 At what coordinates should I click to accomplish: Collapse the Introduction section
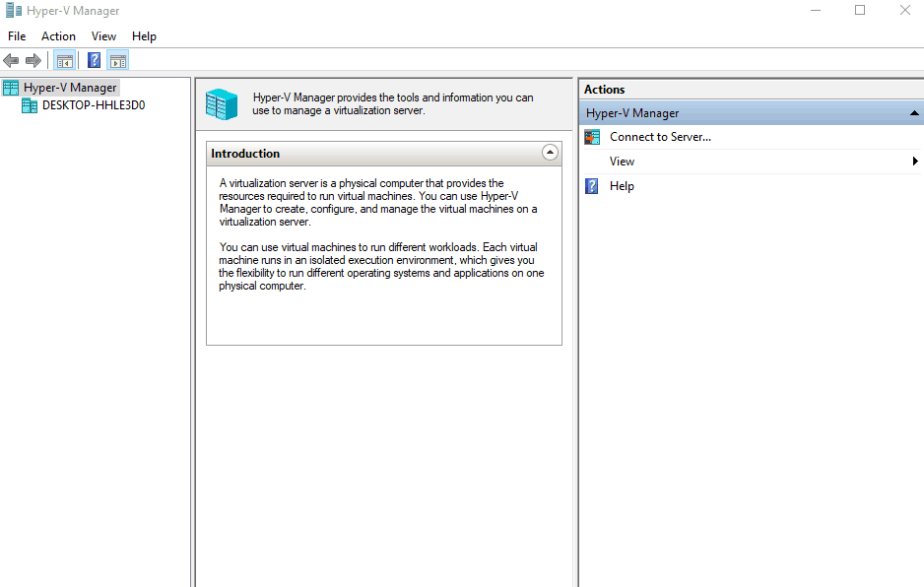(550, 153)
